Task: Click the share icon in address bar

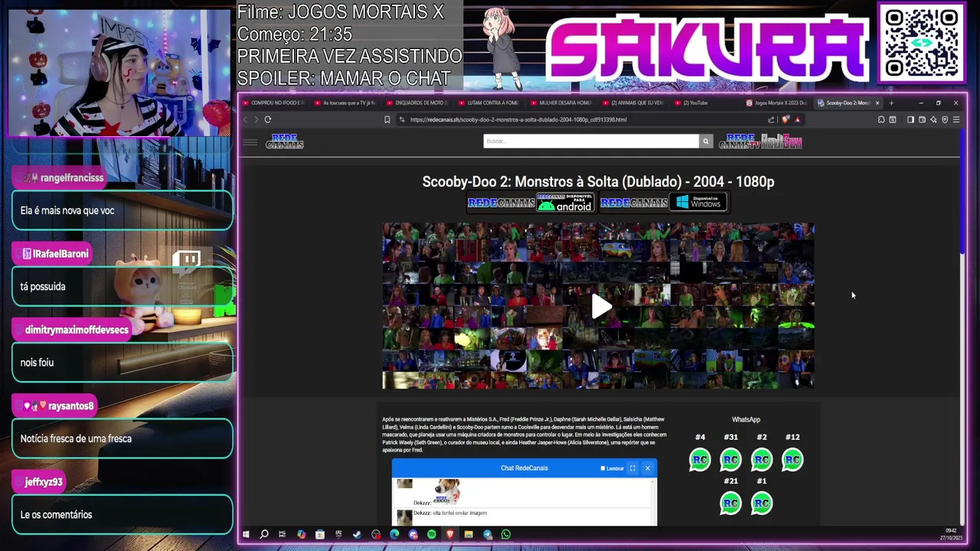Action: coord(772,119)
